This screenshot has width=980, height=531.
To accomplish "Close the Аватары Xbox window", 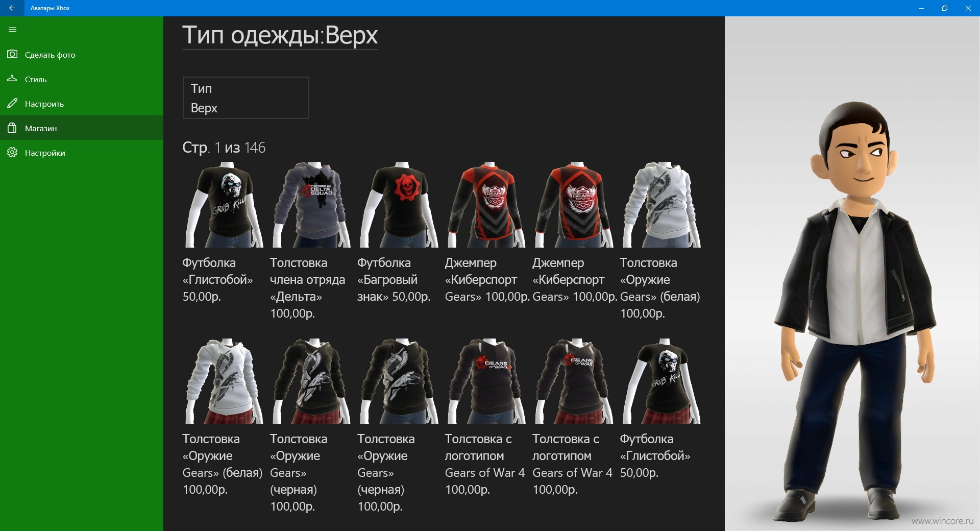I will (968, 8).
